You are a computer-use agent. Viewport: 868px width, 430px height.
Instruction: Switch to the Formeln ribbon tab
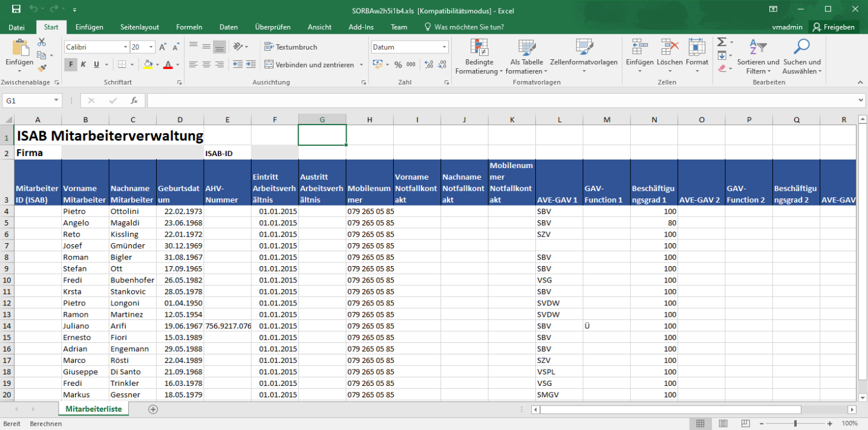[x=189, y=27]
